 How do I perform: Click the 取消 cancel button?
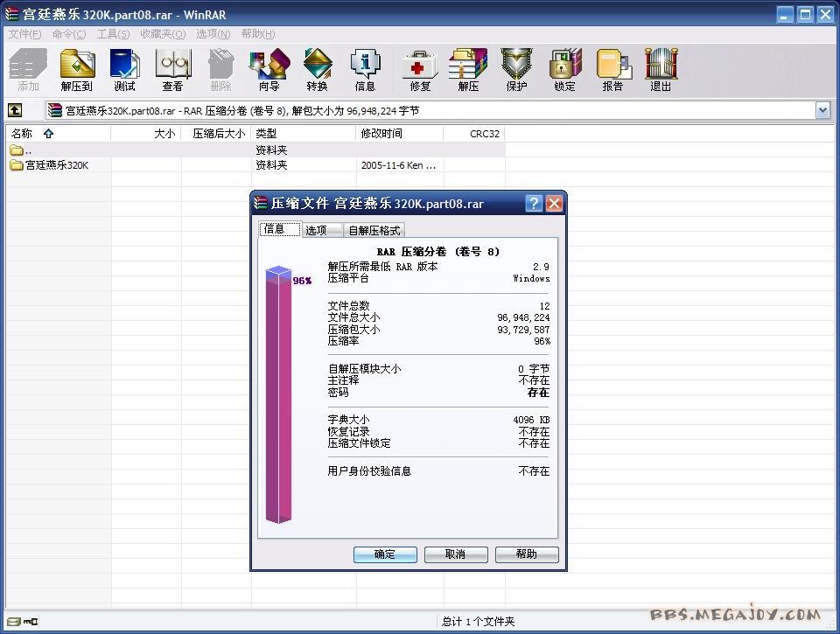point(456,554)
